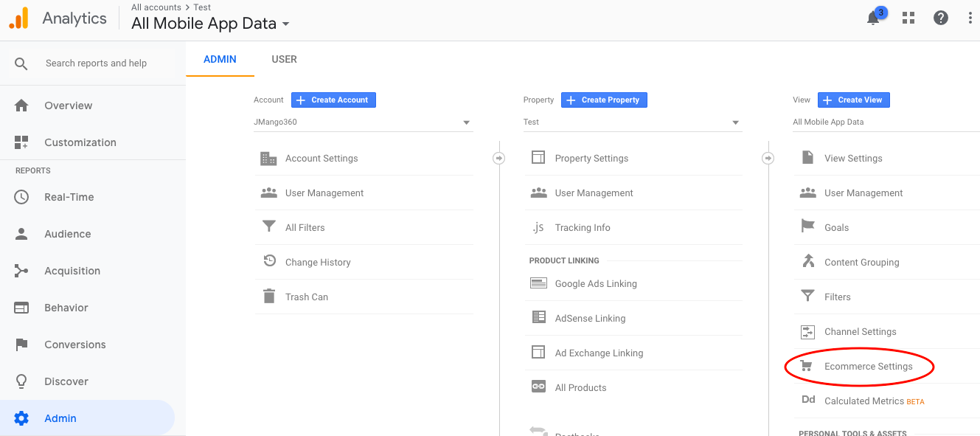Viewport: 980px width, 436px height.
Task: Click the Trash Can icon
Action: 268,297
